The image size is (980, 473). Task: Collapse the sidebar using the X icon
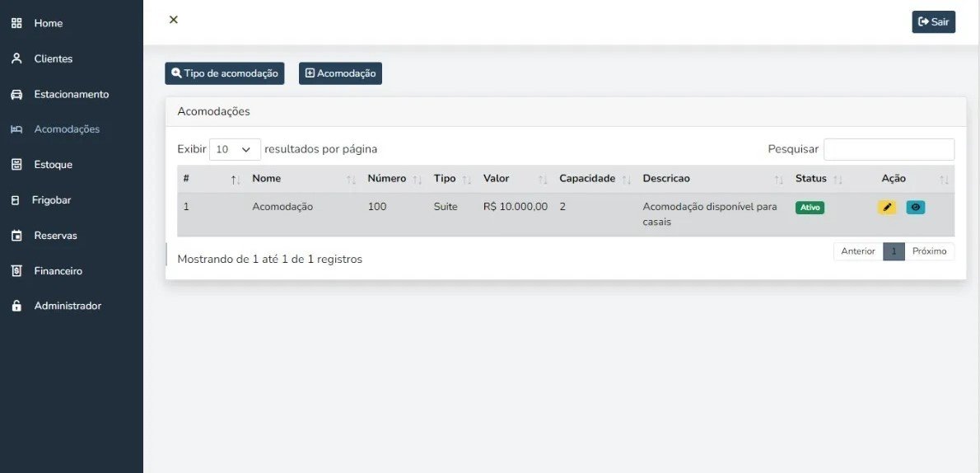[174, 20]
